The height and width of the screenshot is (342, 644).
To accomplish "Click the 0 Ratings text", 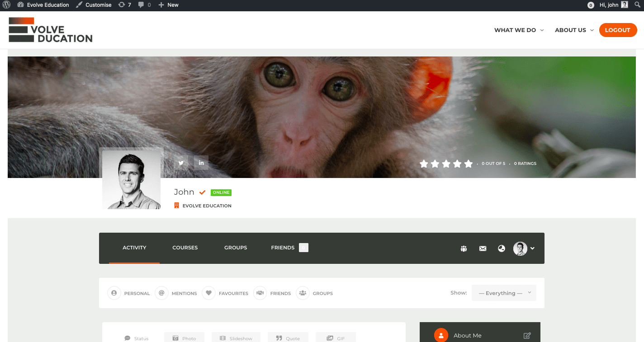I will [525, 164].
